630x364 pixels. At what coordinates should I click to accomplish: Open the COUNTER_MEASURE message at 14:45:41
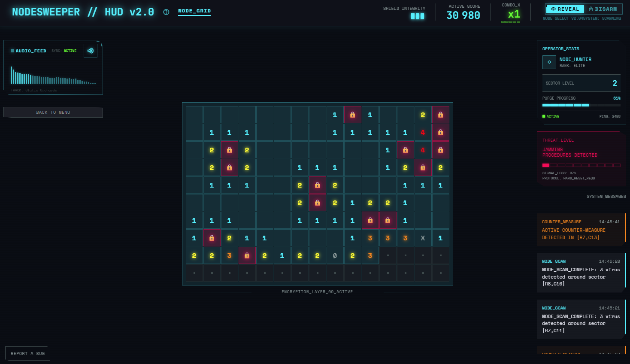point(581,230)
